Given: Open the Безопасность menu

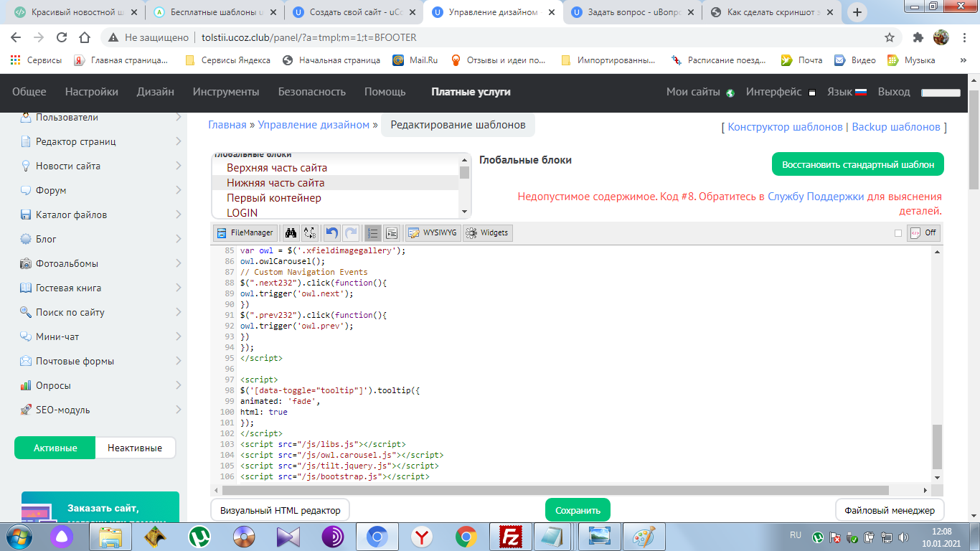Looking at the screenshot, I should [x=312, y=92].
